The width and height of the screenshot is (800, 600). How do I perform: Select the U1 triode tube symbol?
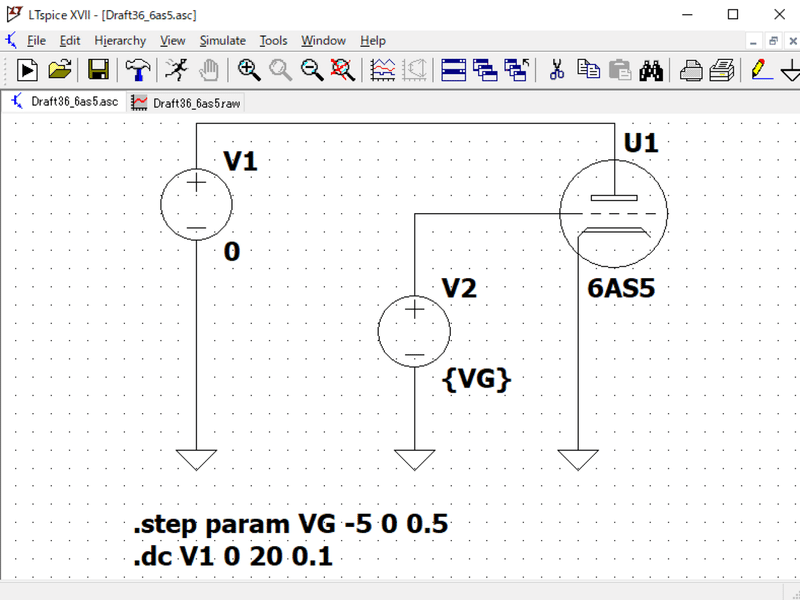tap(613, 214)
